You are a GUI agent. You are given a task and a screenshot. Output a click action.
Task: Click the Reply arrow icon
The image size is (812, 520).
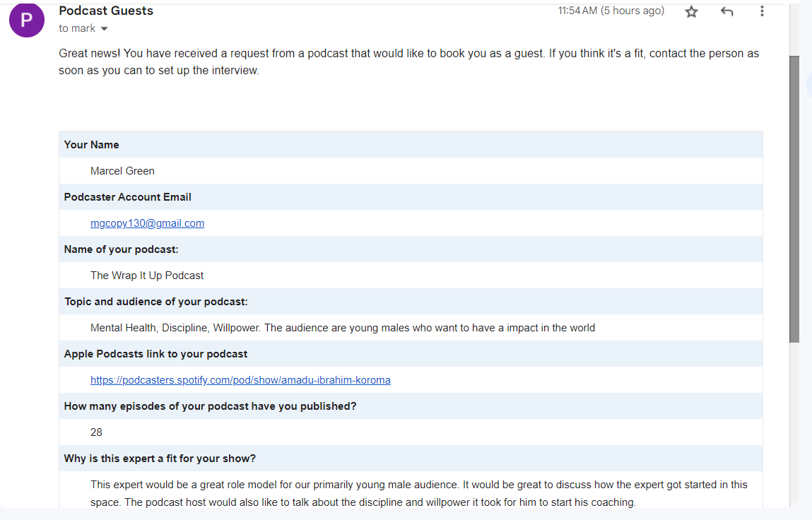tap(726, 11)
